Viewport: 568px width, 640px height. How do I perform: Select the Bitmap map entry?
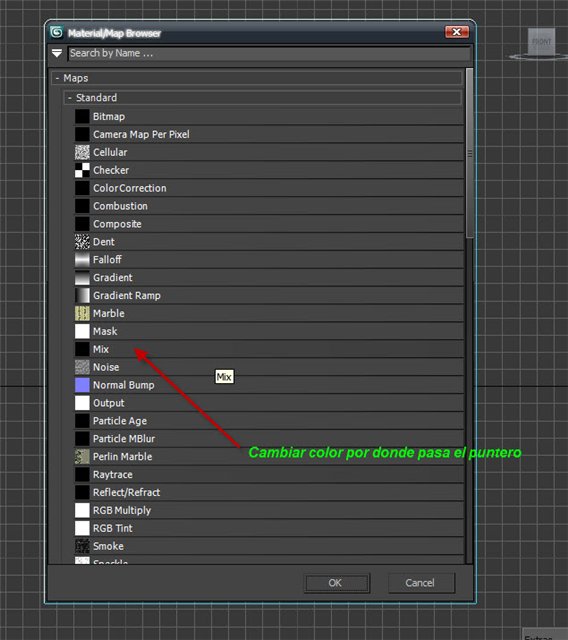click(x=269, y=116)
